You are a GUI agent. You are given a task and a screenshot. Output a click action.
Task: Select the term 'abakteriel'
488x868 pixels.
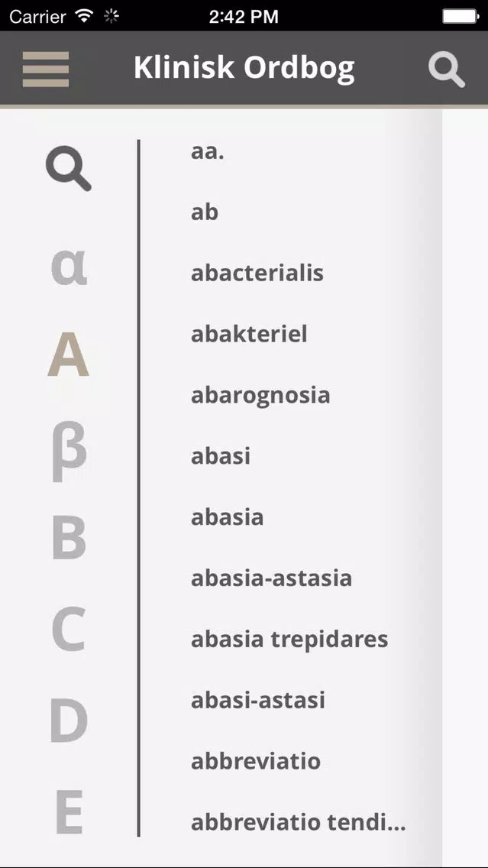[249, 334]
